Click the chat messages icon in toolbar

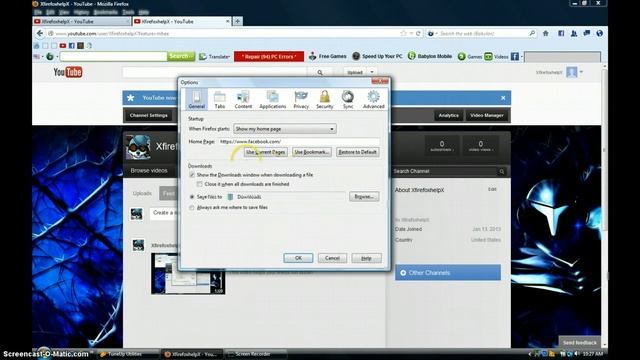click(587, 33)
